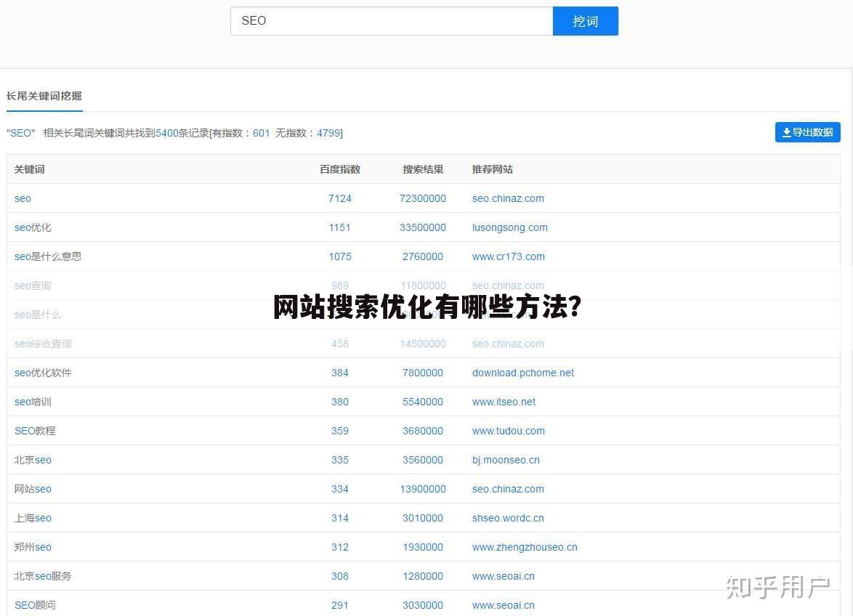Click the Baidu index value 334

point(340,489)
